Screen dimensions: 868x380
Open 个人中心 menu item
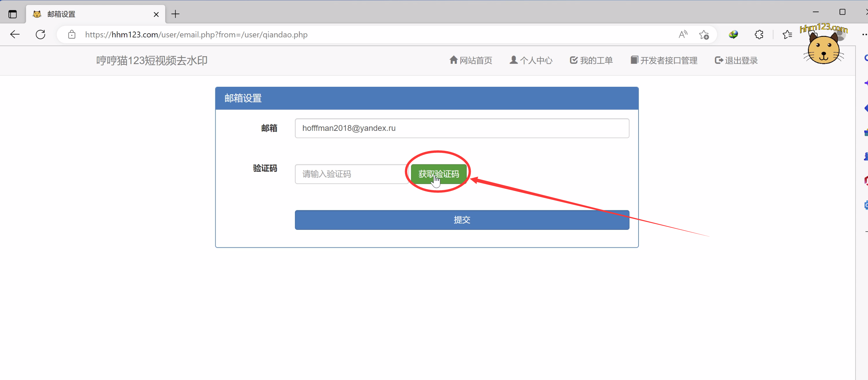click(x=531, y=60)
